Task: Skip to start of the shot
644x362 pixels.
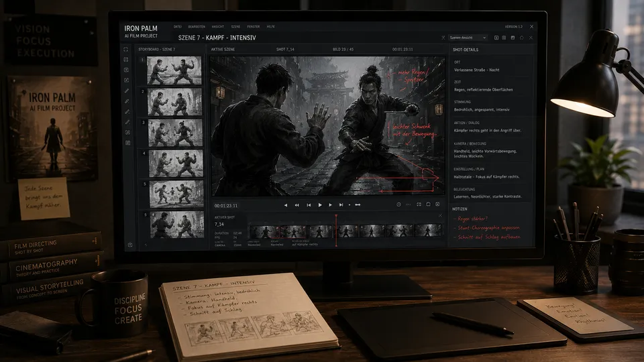Action: pyautogui.click(x=309, y=205)
